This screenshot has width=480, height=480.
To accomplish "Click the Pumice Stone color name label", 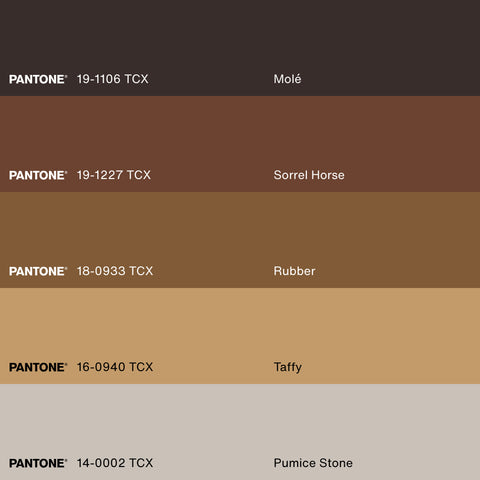I will pos(313,463).
